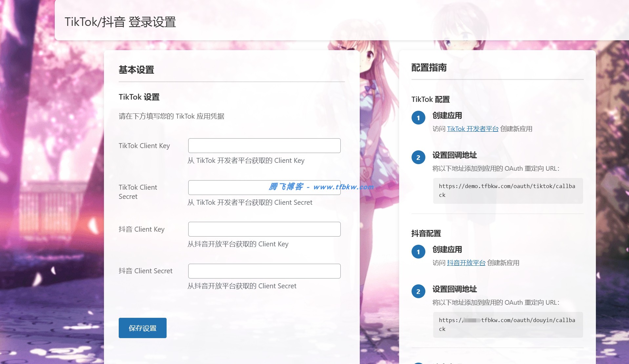Screen dimensions: 629x364
Task: Click the 保存设置 button
Action: tap(142, 328)
